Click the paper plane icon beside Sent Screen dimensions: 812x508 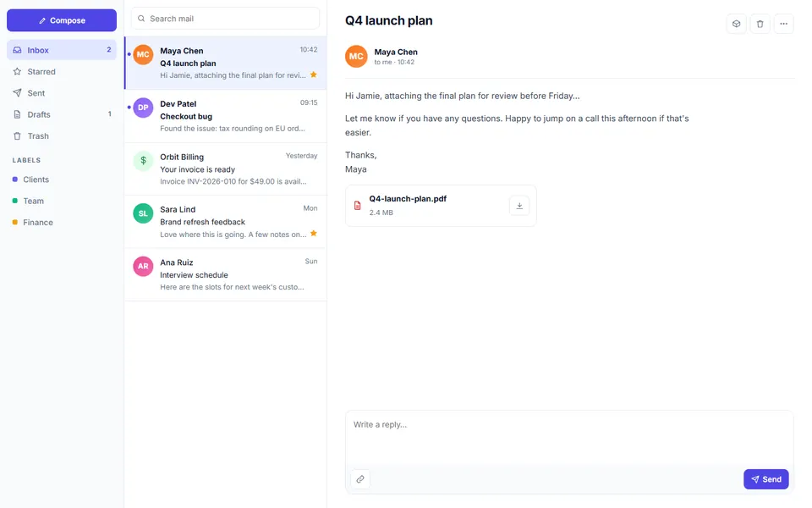[17, 93]
